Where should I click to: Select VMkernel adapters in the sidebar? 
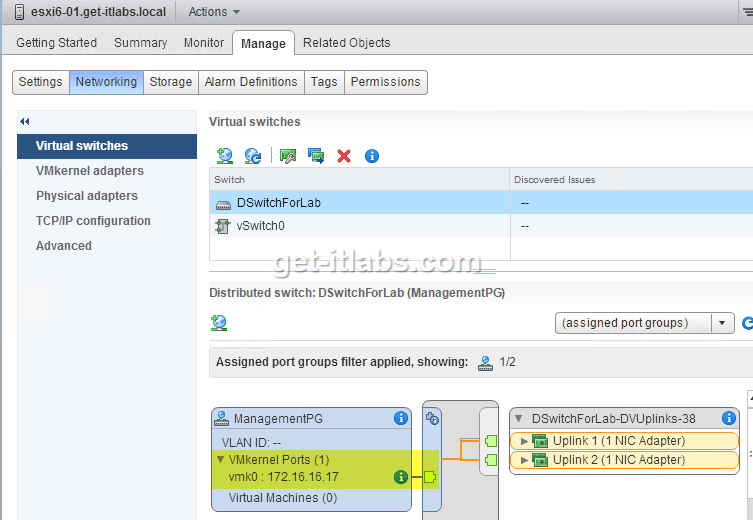click(107, 171)
